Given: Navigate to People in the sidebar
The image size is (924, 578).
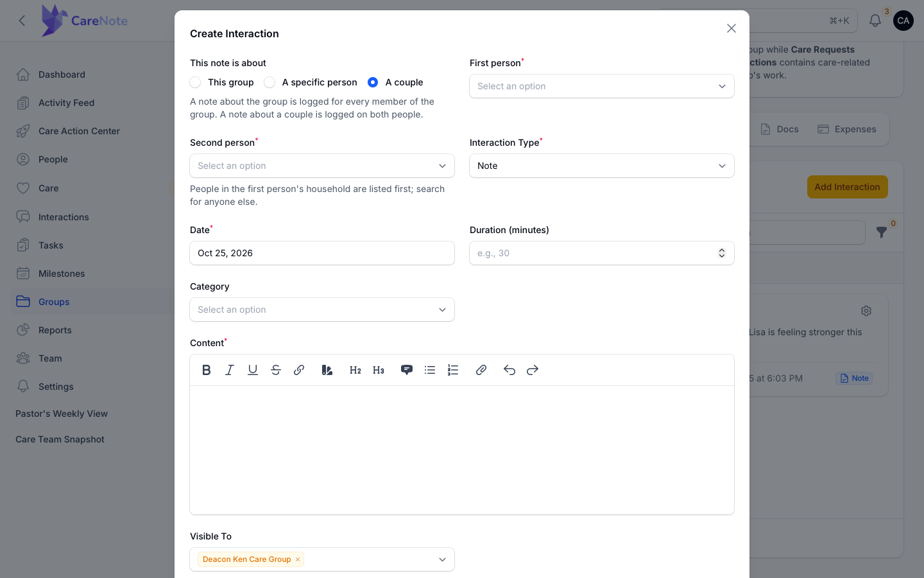Looking at the screenshot, I should 53,159.
